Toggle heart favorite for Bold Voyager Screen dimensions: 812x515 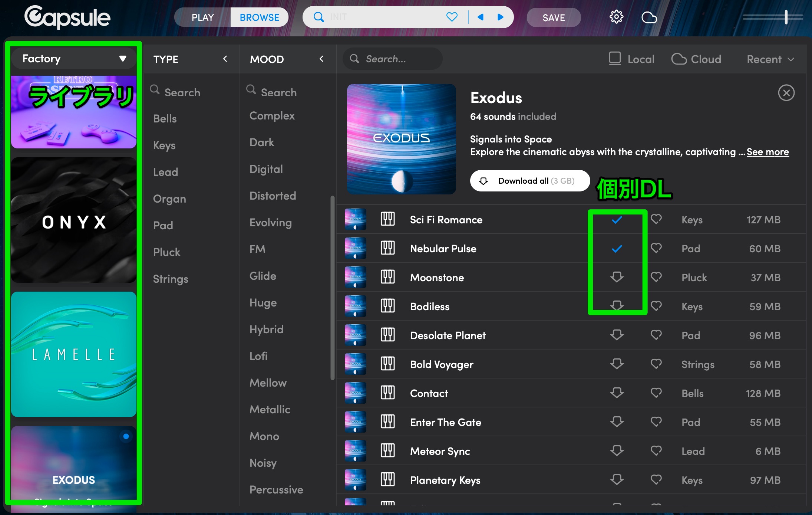(x=656, y=364)
